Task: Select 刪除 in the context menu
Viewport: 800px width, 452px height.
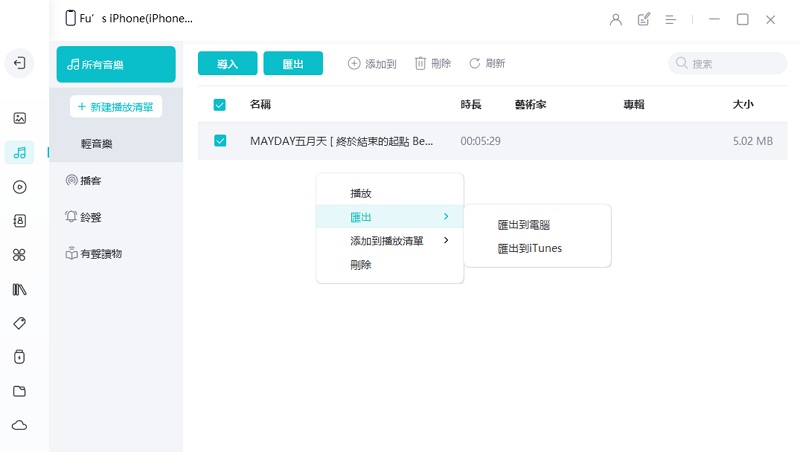Action: pos(390,264)
